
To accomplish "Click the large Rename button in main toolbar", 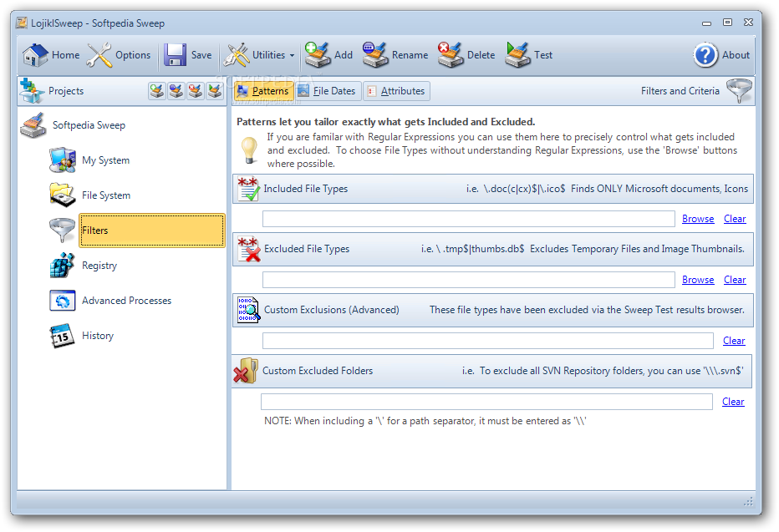I will pos(395,55).
